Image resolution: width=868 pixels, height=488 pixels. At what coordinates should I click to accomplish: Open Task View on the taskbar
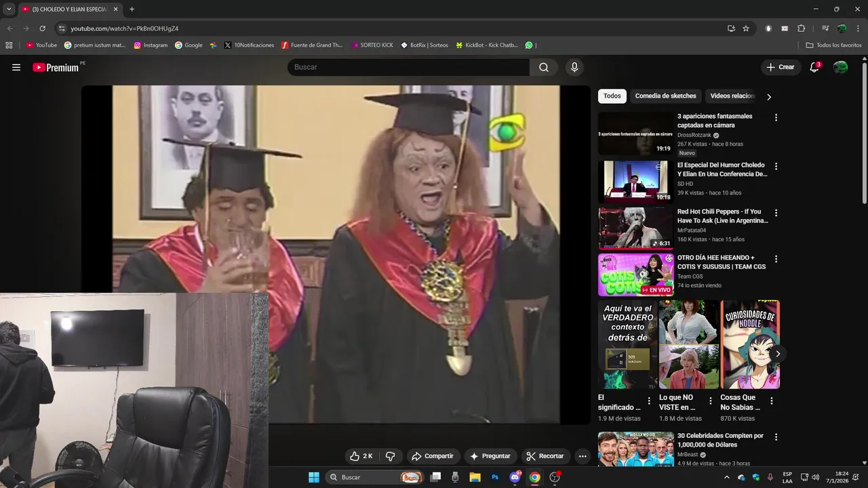(436, 477)
